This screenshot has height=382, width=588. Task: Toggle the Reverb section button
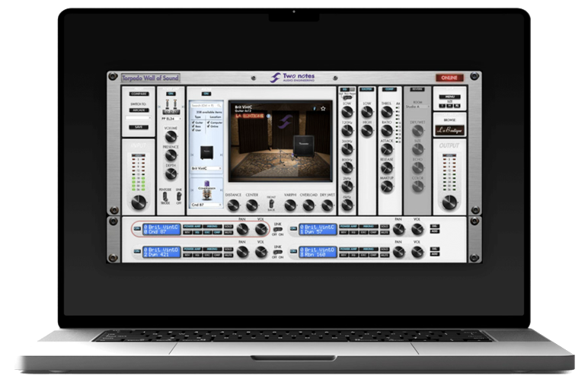pyautogui.click(x=417, y=90)
